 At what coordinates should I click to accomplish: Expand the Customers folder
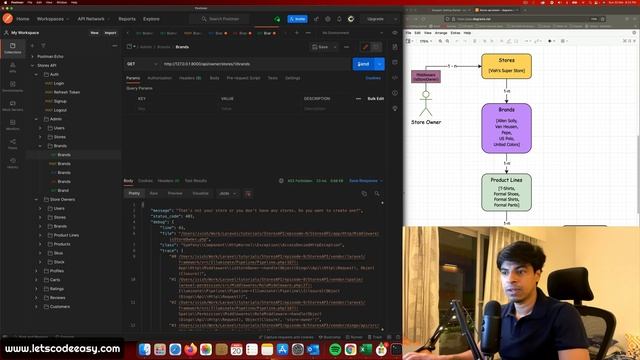pos(36,307)
